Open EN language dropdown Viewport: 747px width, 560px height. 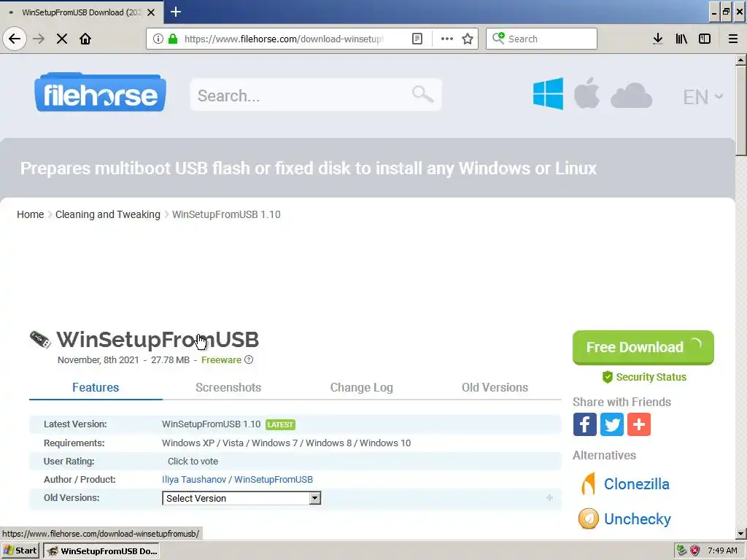tap(703, 97)
